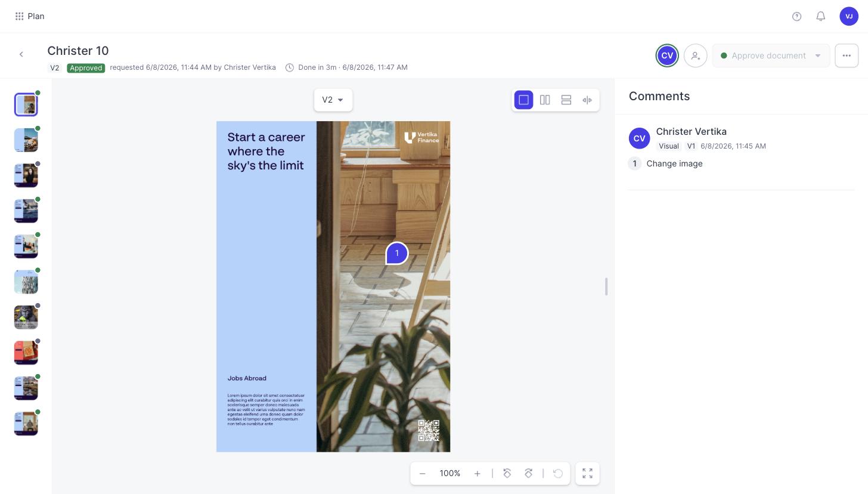Open the VJ user profile avatar

tap(849, 16)
